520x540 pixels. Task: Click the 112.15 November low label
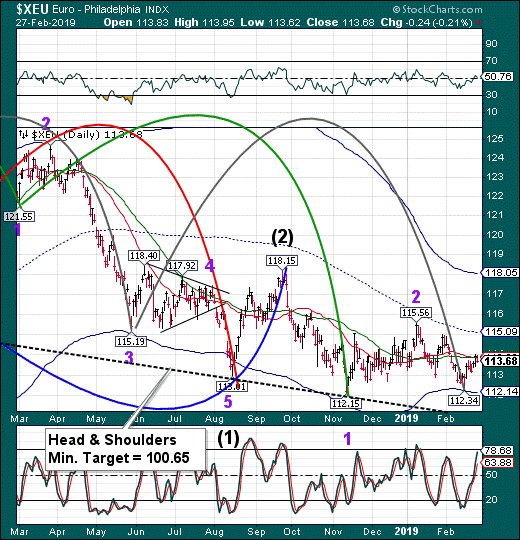(x=345, y=403)
